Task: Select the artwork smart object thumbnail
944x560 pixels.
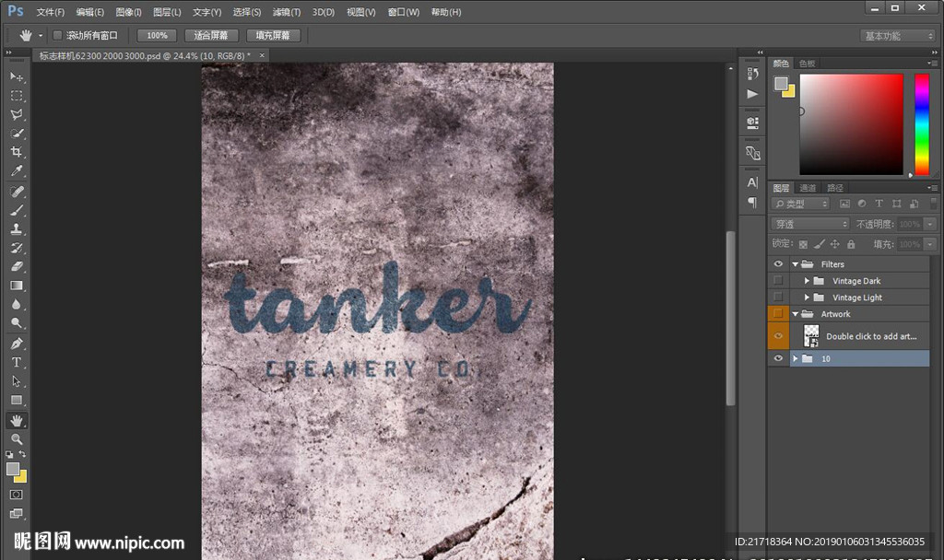Action: pyautogui.click(x=811, y=335)
